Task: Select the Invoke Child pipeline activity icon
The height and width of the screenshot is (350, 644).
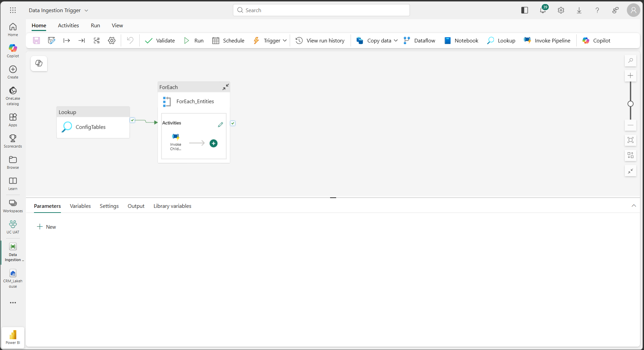Action: 176,136
